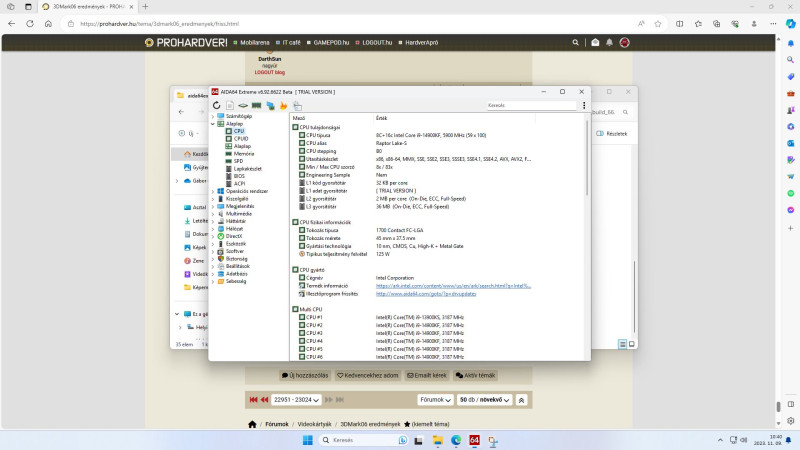800x450 pixels.
Task: Open the Fórumok dropdown
Action: click(435, 400)
